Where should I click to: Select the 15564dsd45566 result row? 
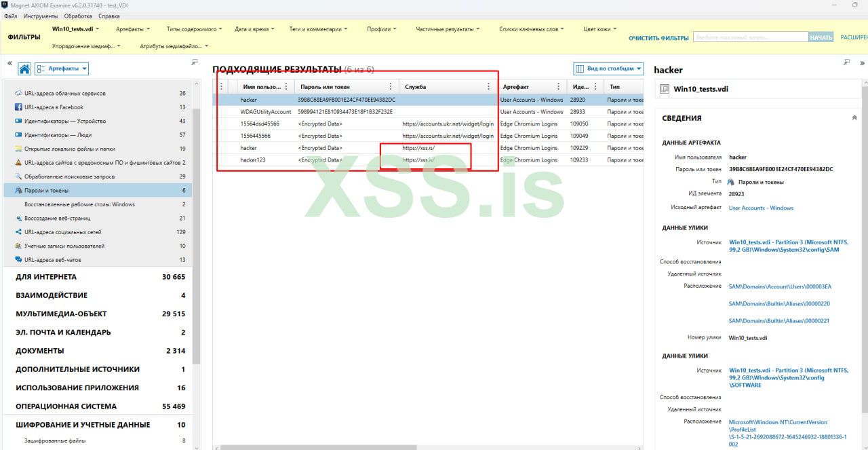[428, 124]
